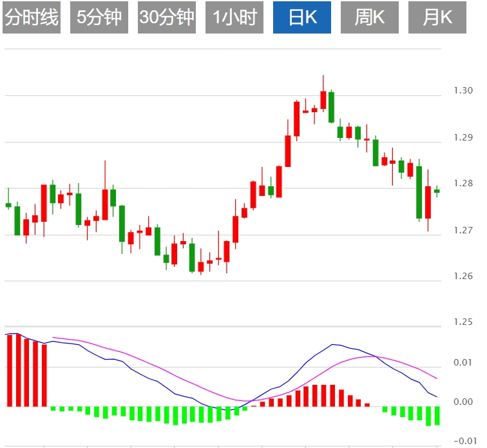Click the last green candlestick on the right
Viewport: 487px width, 448px height.
[x=437, y=191]
